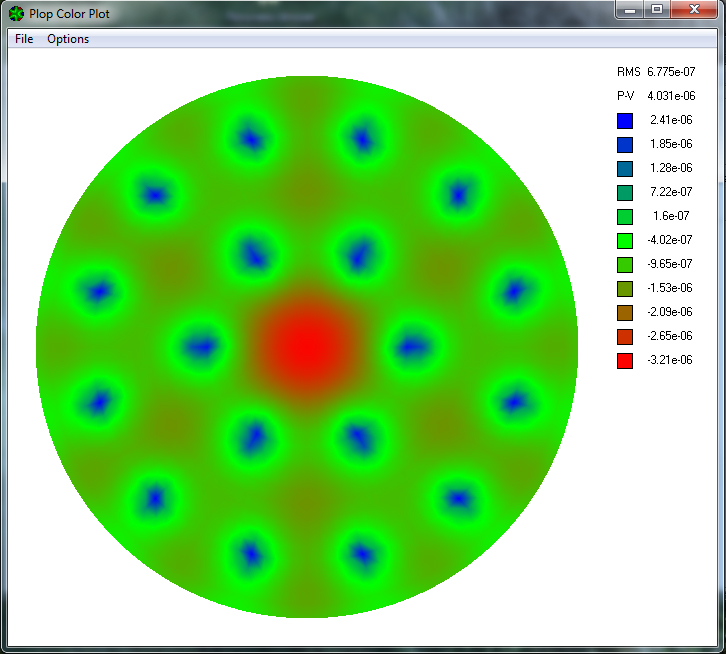Click the Plop Color Plot title text

click(x=69, y=14)
